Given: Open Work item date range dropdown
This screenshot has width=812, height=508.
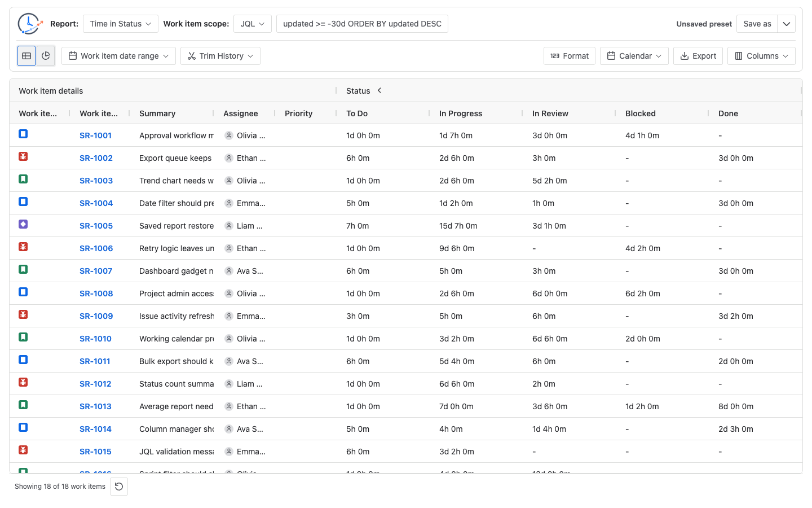Looking at the screenshot, I should click(118, 56).
